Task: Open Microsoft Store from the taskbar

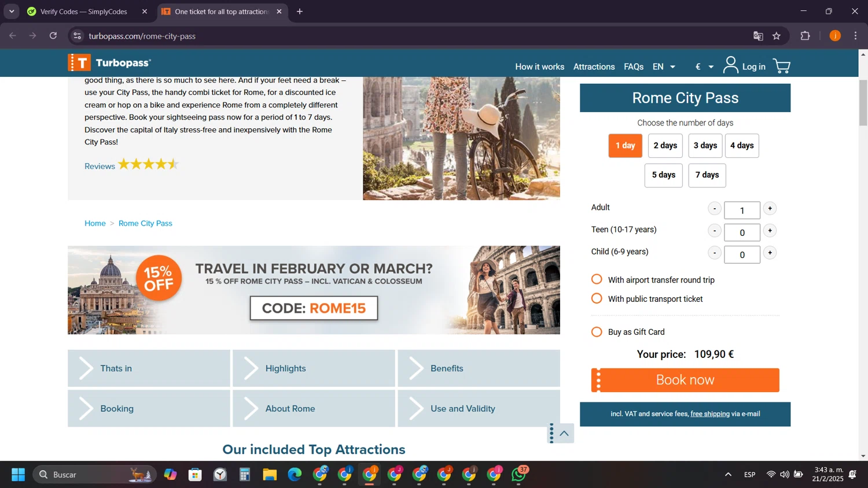Action: (x=195, y=475)
